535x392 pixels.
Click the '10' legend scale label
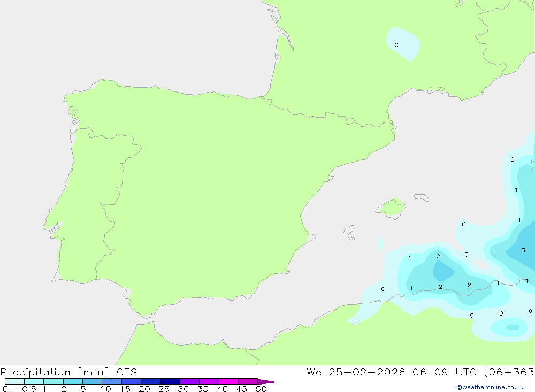click(x=106, y=389)
